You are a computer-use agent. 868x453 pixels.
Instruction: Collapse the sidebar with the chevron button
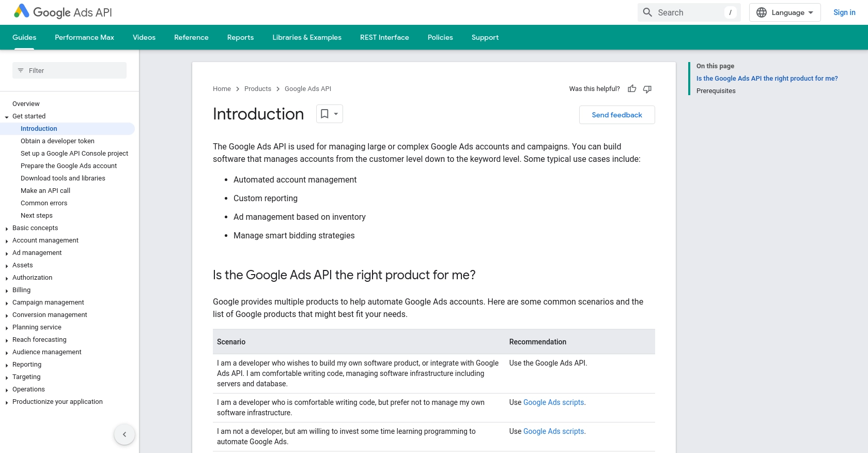pos(125,434)
